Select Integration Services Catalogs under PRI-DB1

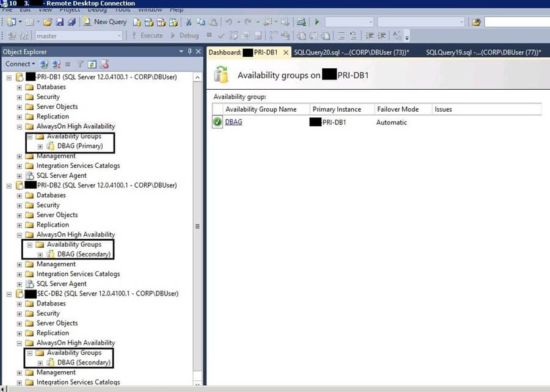coord(78,165)
